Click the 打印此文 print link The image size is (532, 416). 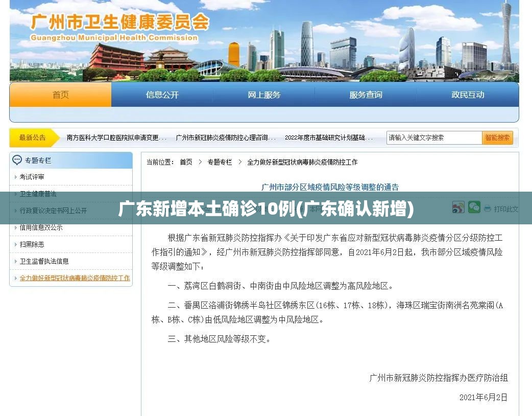coord(506,209)
